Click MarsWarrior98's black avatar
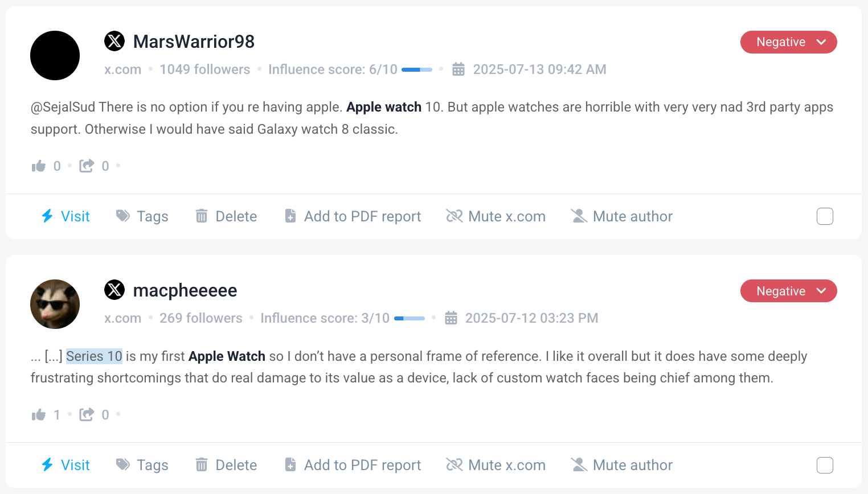Screen dimensions: 868x494 click(55, 55)
